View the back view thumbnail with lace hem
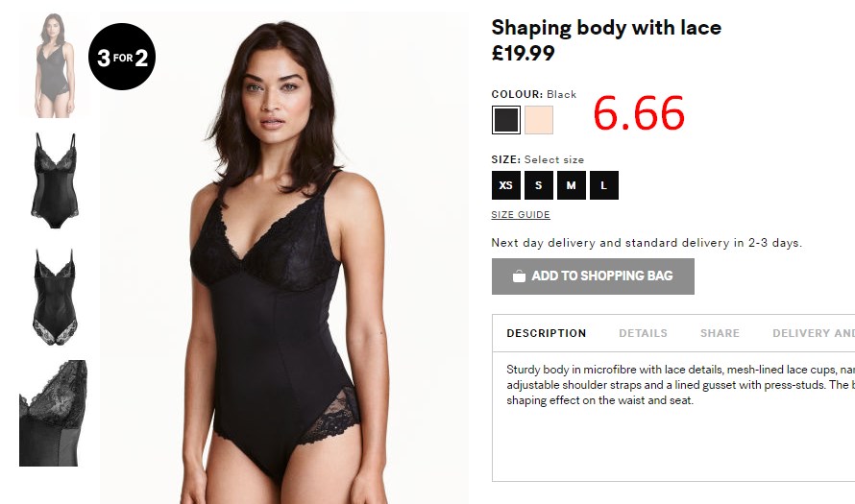This screenshot has height=504, width=855. pyautogui.click(x=55, y=297)
